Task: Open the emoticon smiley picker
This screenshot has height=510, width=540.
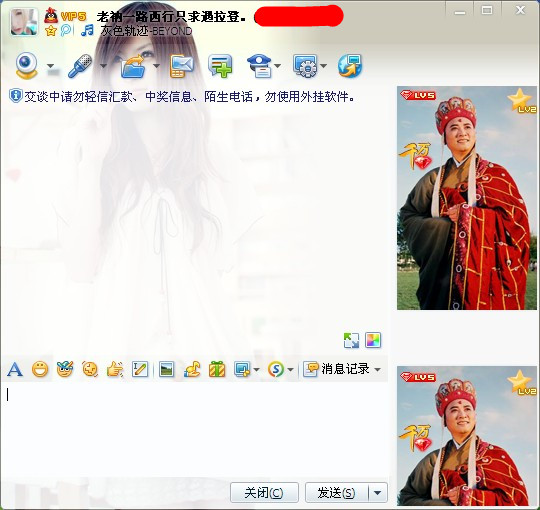Action: click(40, 370)
